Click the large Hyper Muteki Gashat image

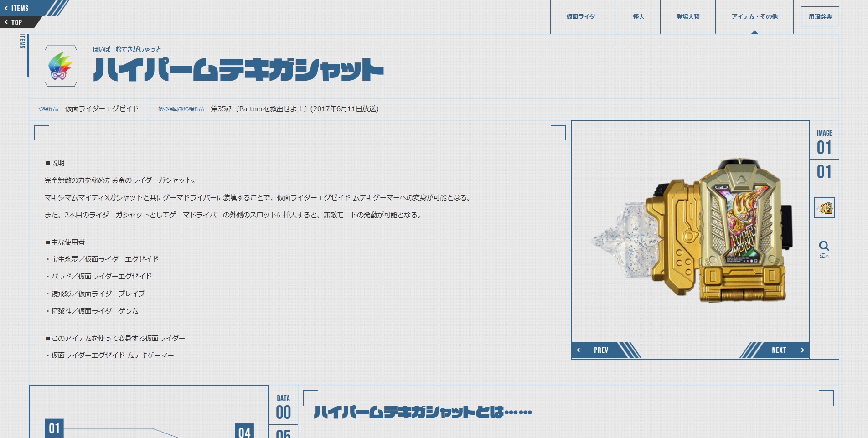tap(690, 231)
